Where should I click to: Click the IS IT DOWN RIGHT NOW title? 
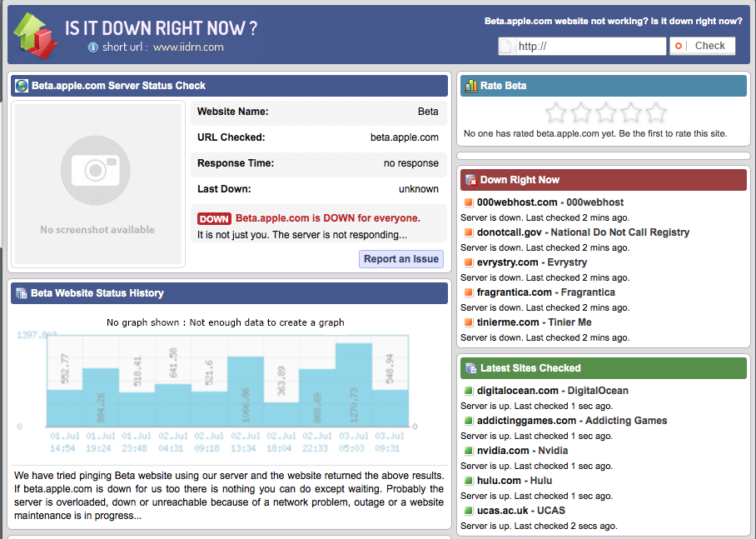[x=161, y=28]
